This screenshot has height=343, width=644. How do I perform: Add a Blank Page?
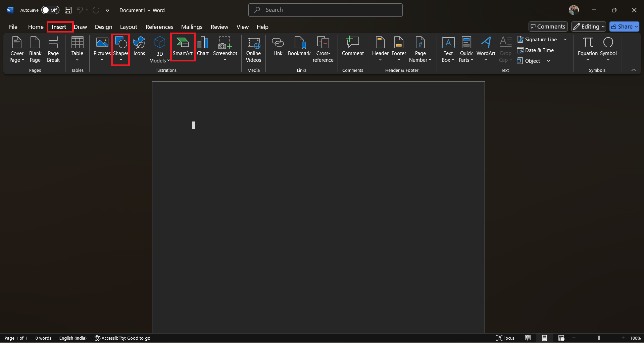[x=35, y=49]
